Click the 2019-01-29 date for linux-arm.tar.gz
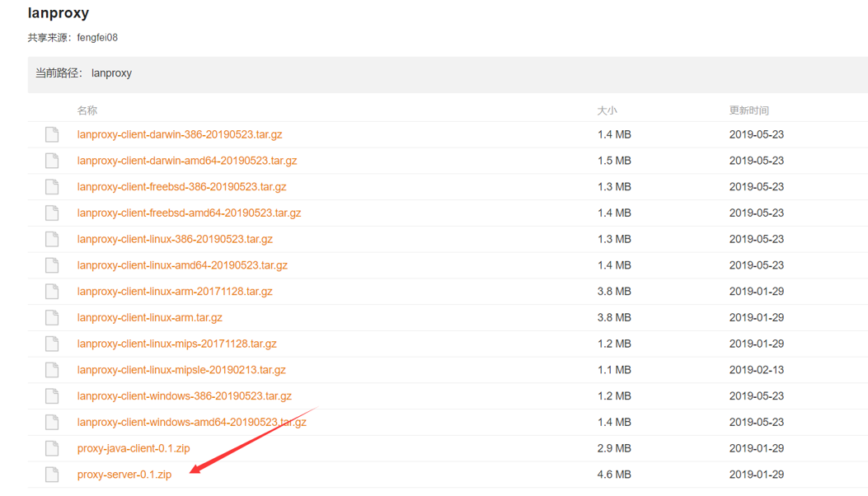Viewport: 868px width, 496px height. (756, 317)
